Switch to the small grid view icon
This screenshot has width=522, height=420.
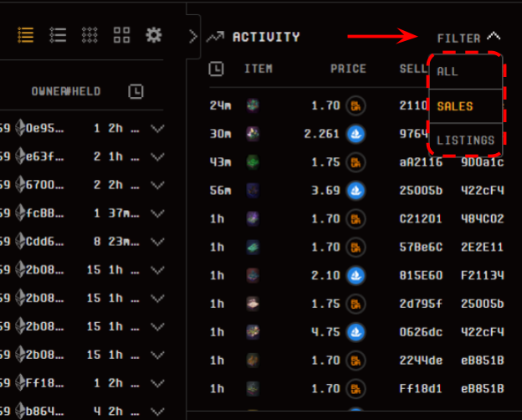(x=90, y=35)
